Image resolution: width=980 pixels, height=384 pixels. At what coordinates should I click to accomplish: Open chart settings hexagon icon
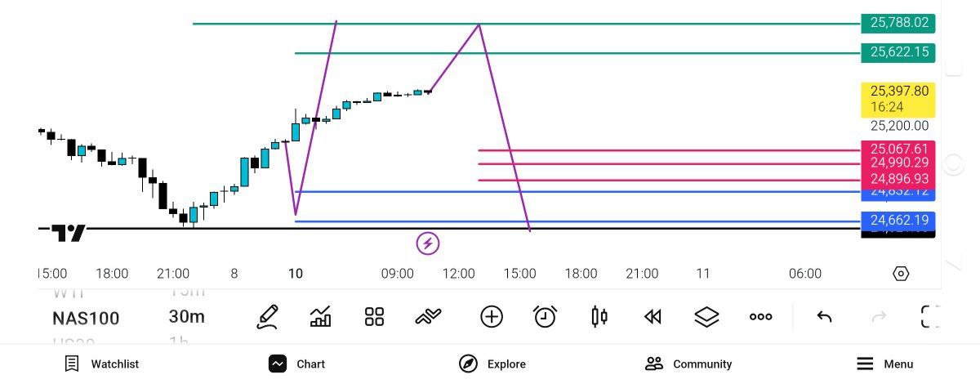[x=901, y=274]
